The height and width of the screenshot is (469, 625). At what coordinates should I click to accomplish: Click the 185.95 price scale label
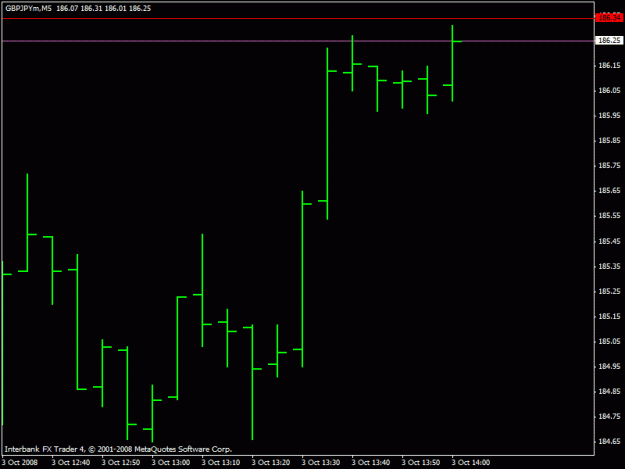coord(609,116)
